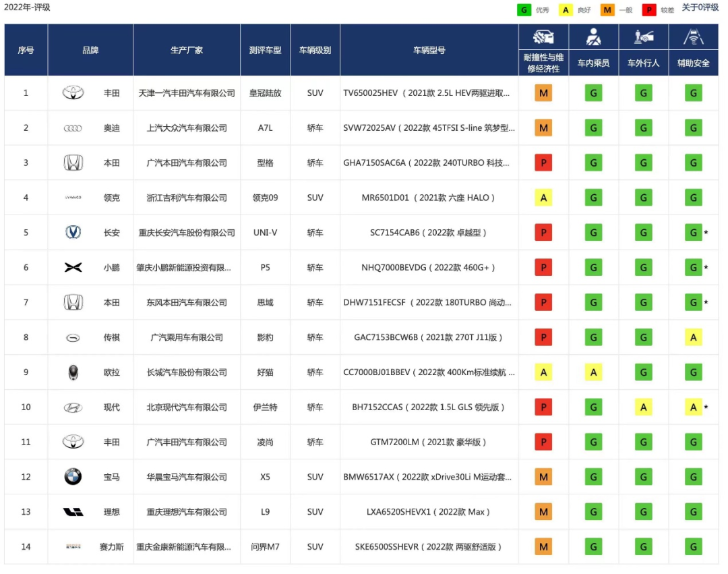Click manufacturer 长城汽车股份有限公司
728x574 pixels.
pyautogui.click(x=187, y=372)
